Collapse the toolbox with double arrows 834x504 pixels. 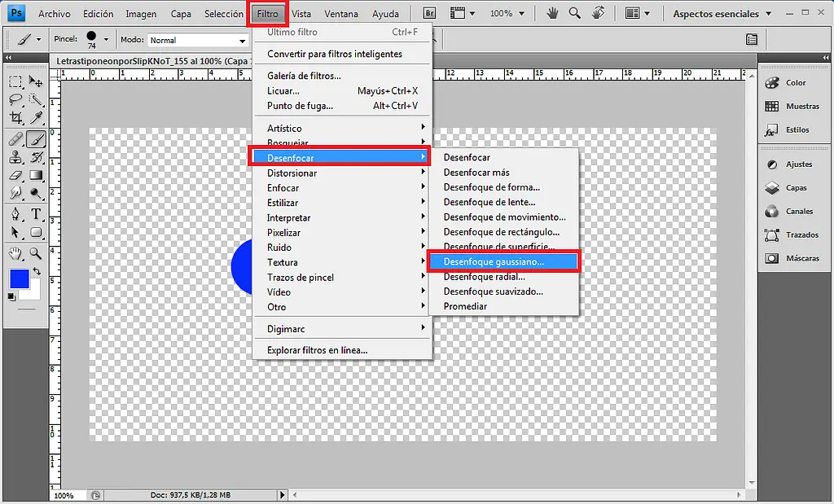(x=8, y=58)
